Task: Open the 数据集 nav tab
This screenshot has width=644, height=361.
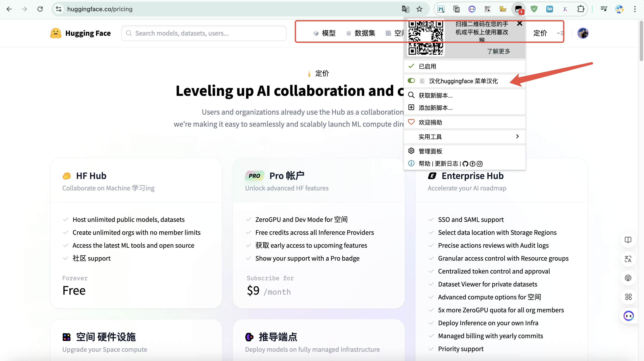Action: (x=361, y=33)
